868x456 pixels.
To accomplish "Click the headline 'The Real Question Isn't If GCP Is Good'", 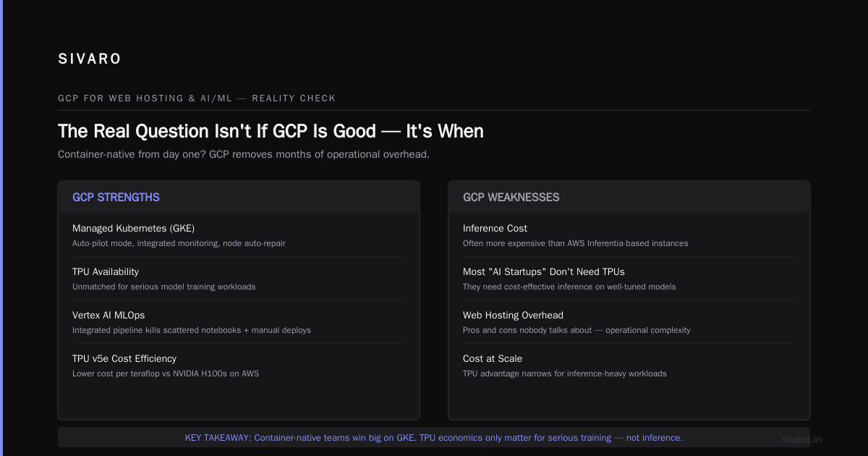I will coord(271,131).
